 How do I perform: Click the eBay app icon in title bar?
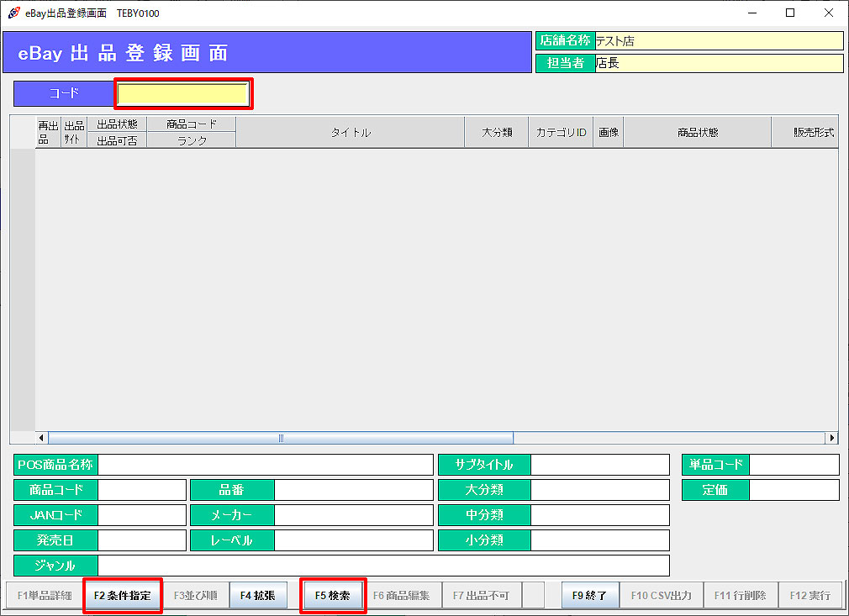(x=14, y=13)
